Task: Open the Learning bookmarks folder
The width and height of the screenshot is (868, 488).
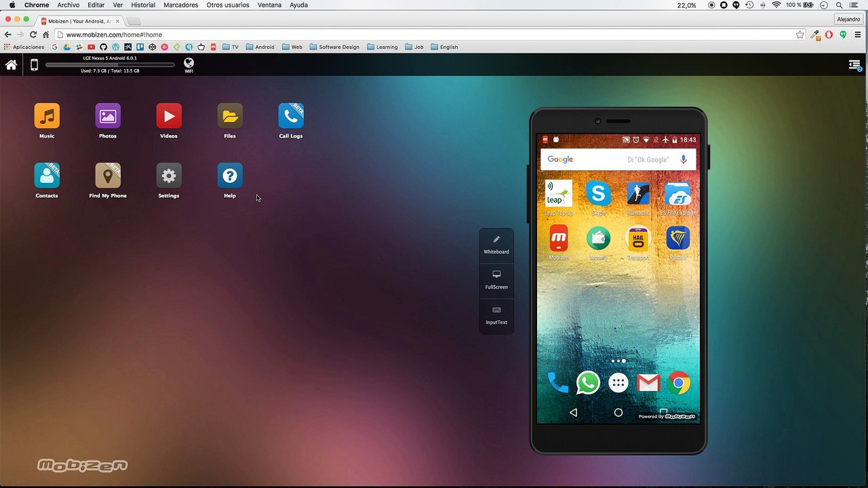Action: click(x=382, y=47)
